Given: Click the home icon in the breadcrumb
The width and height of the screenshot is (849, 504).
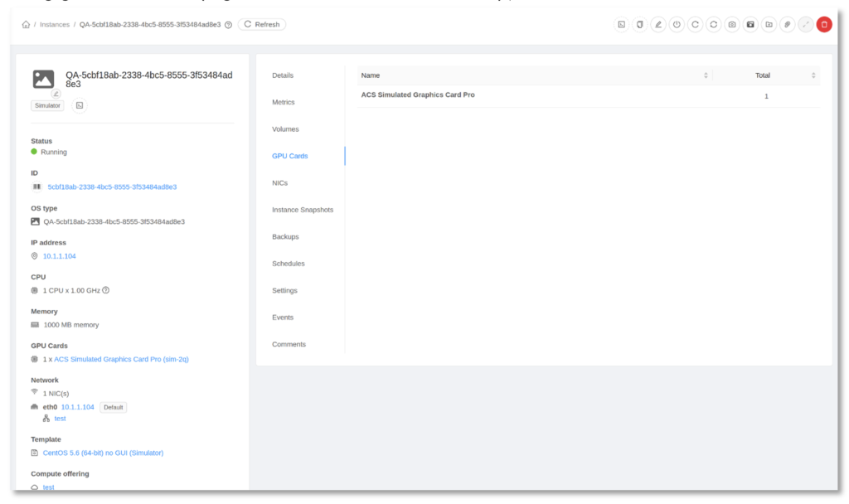Looking at the screenshot, I should coord(26,25).
